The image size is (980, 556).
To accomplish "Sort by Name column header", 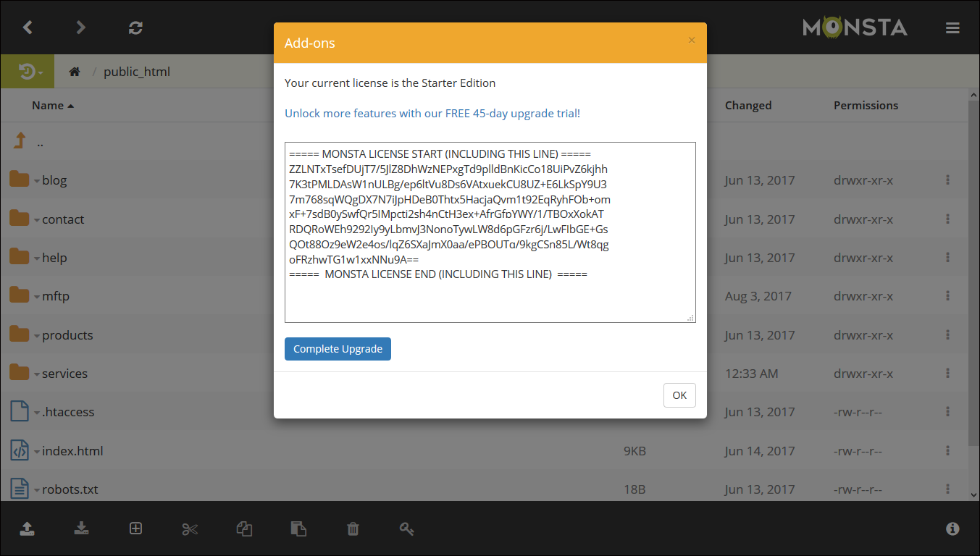I will [x=53, y=105].
